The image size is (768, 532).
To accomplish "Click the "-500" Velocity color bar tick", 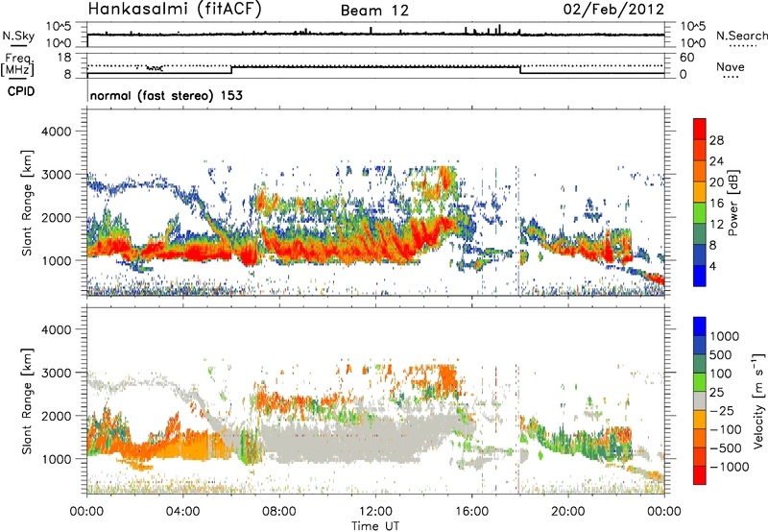I will 725,448.
